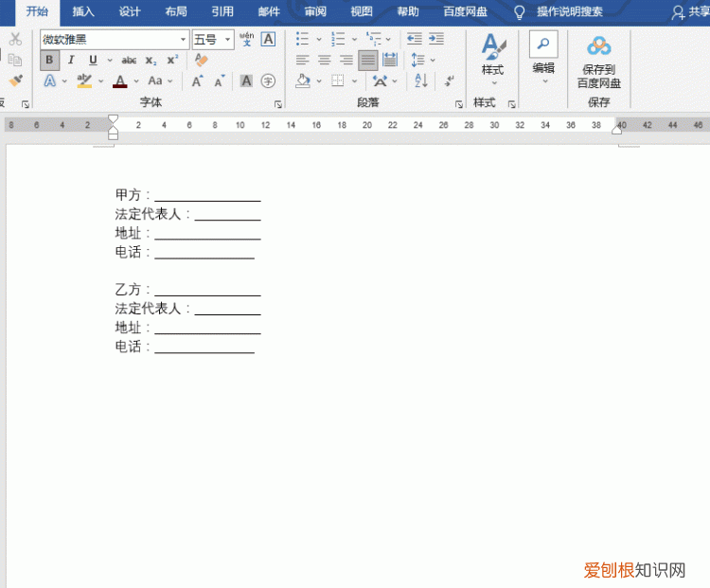Switch to the 插入 tab

(x=83, y=11)
